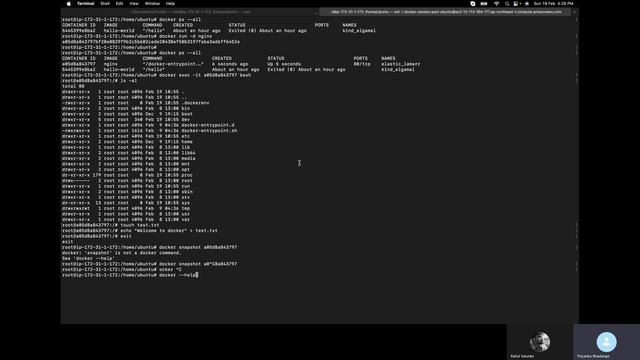
Task: Open the View menu
Action: pyautogui.click(x=134, y=4)
